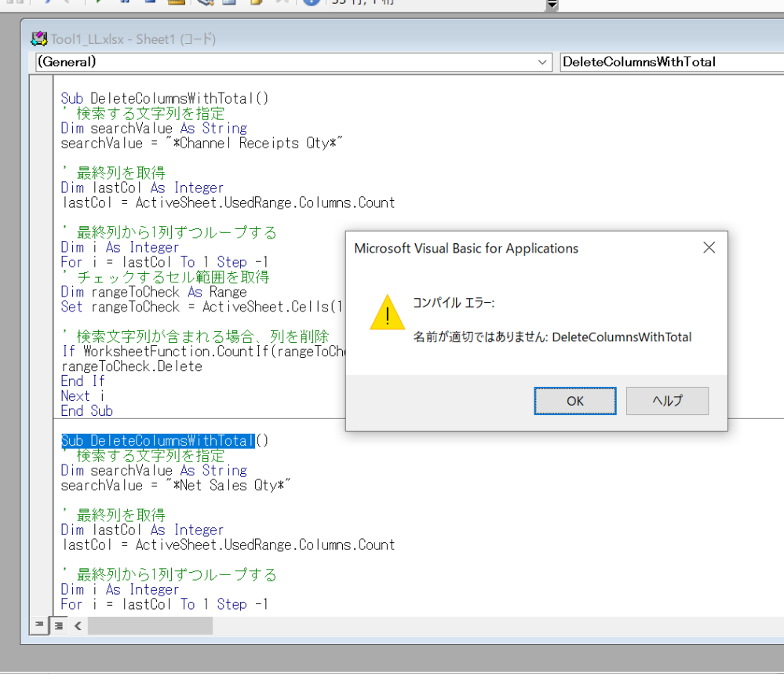This screenshot has height=674, width=784.
Task: Click the Sheet1 code window icon
Action: tap(39, 39)
